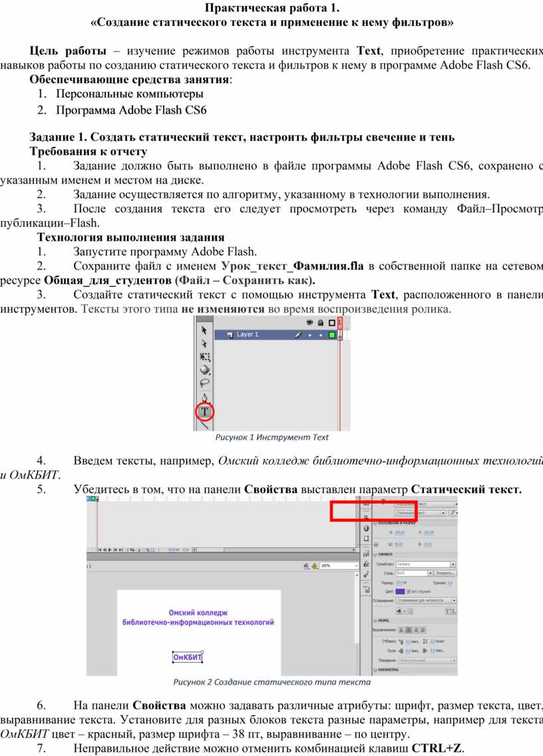Screen dimensions: 543x756
Task: Open the Info panel icon in the dock
Action: tap(366, 528)
